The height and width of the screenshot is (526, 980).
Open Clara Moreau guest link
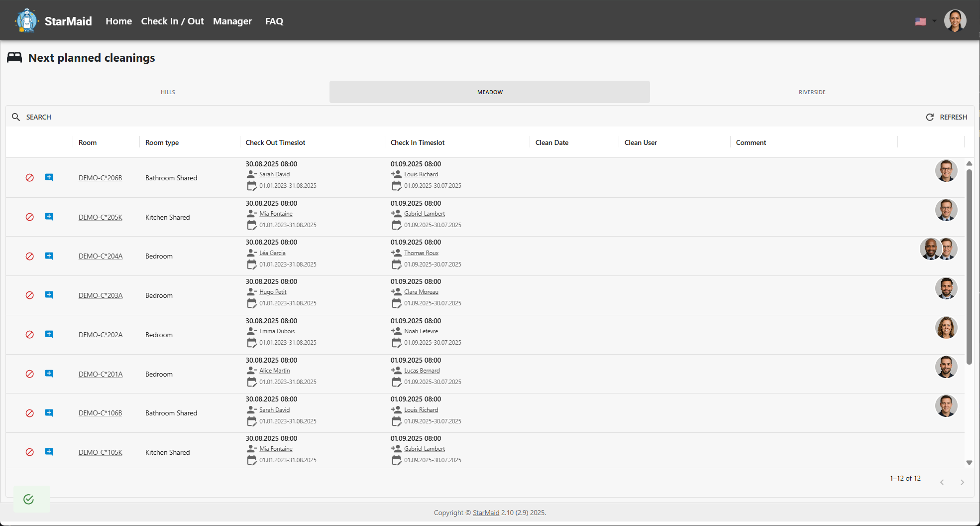pyautogui.click(x=421, y=292)
